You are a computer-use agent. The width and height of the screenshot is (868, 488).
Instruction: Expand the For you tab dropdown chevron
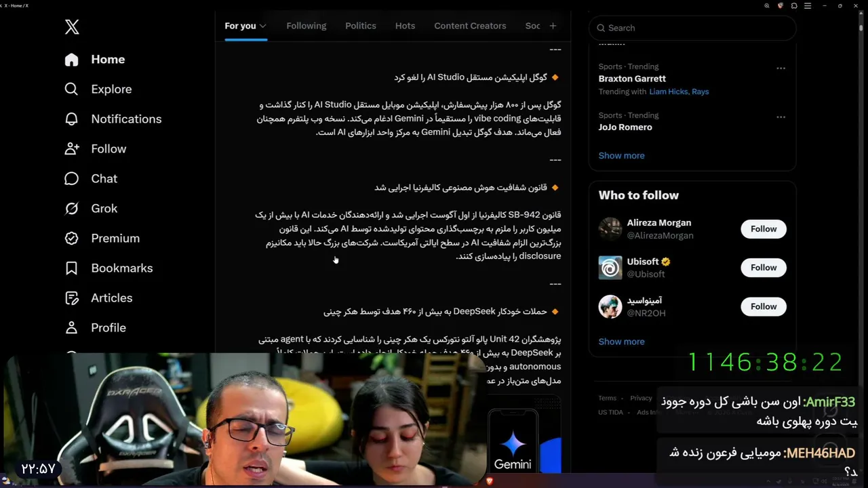tap(262, 26)
